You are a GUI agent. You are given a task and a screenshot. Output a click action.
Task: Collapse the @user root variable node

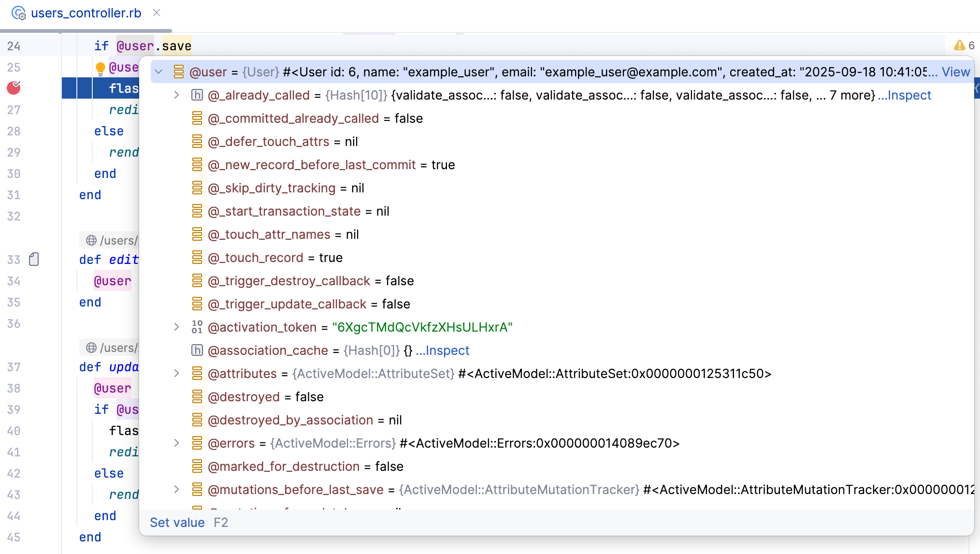[159, 72]
